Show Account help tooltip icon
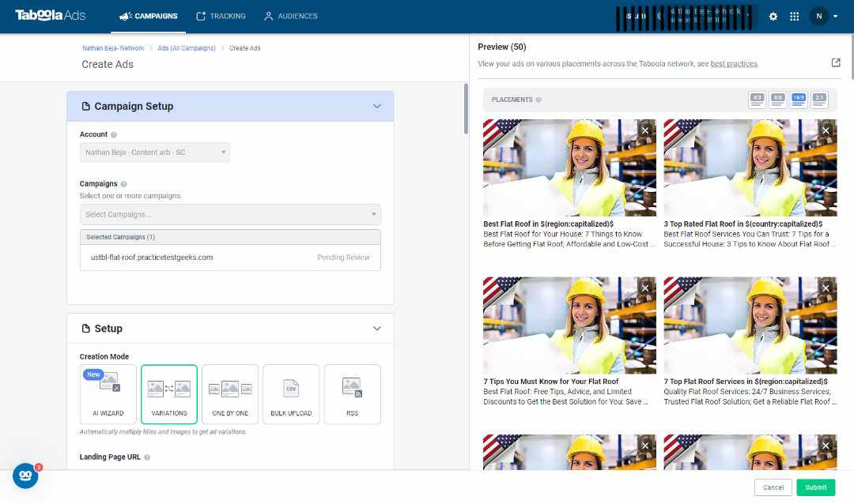This screenshot has height=504, width=854. pos(113,134)
